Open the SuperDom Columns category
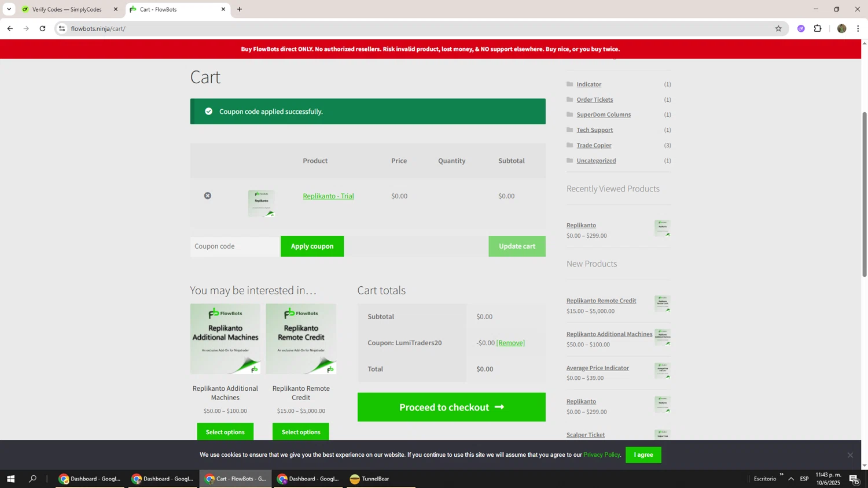 coord(604,114)
